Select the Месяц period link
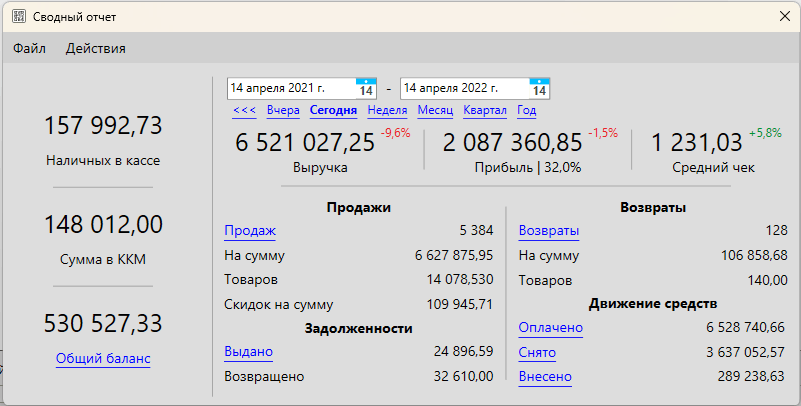The height and width of the screenshot is (406, 801). 435,110
